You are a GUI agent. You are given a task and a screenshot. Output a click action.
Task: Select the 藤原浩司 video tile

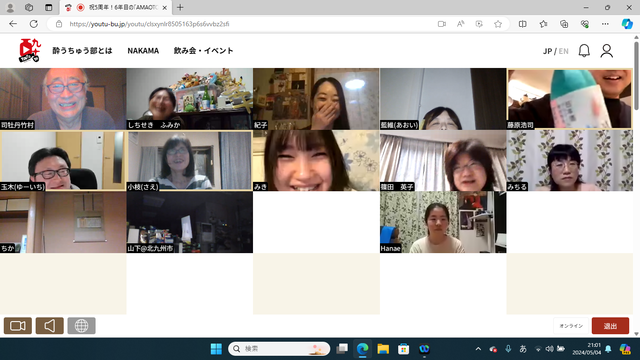click(570, 99)
